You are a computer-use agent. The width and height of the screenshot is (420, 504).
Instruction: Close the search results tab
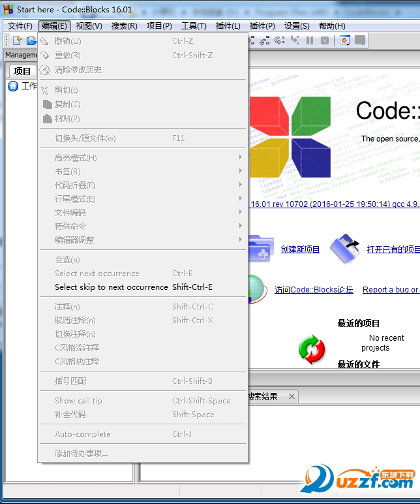point(292,396)
